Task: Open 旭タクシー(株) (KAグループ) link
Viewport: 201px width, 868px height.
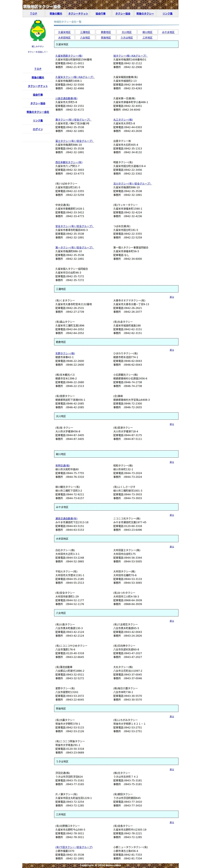Action: point(130,56)
